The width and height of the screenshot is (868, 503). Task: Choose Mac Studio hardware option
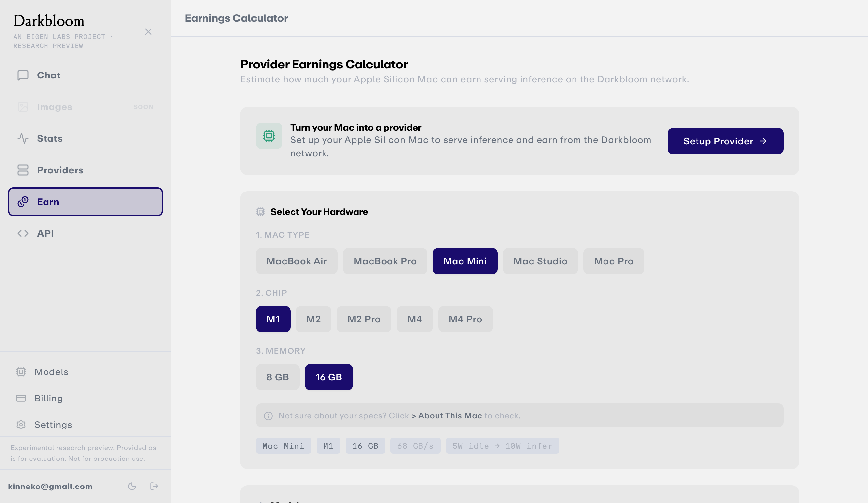point(540,261)
